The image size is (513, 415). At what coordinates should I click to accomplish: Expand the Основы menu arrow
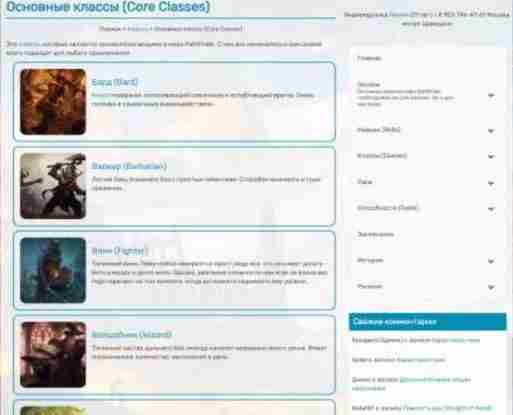point(491,96)
